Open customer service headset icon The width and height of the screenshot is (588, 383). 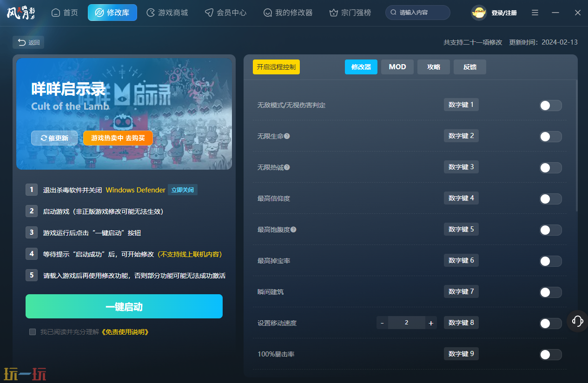point(578,321)
